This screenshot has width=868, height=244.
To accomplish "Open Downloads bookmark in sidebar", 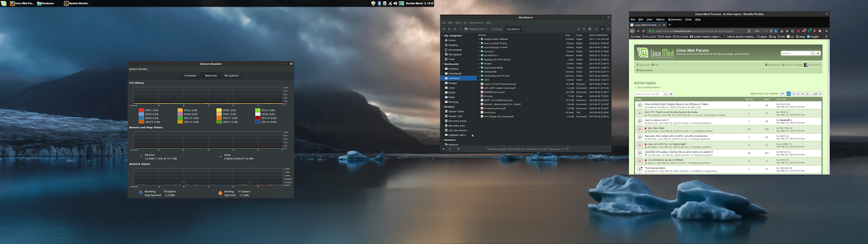I will click(455, 74).
